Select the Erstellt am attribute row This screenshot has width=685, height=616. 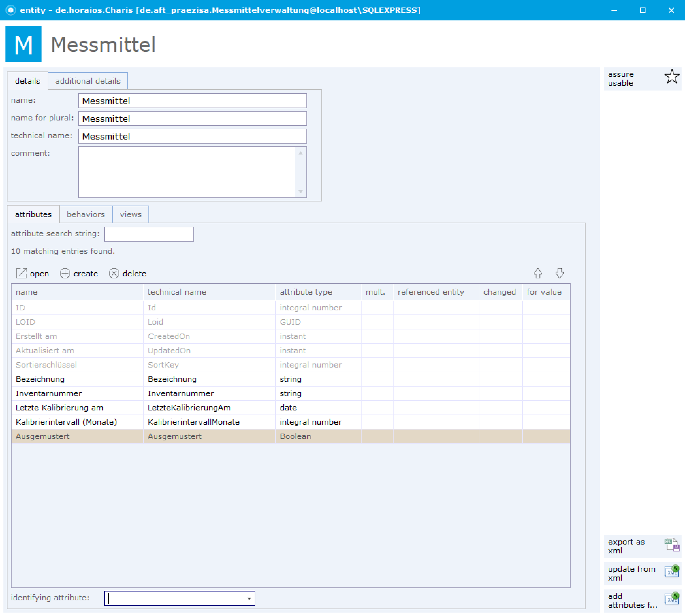(291, 336)
